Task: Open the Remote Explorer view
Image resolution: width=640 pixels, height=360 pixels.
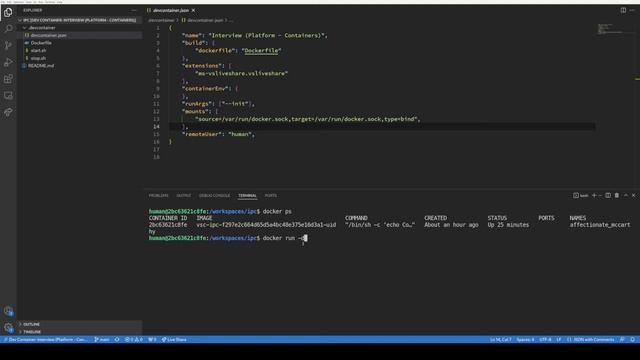Action: (x=8, y=96)
